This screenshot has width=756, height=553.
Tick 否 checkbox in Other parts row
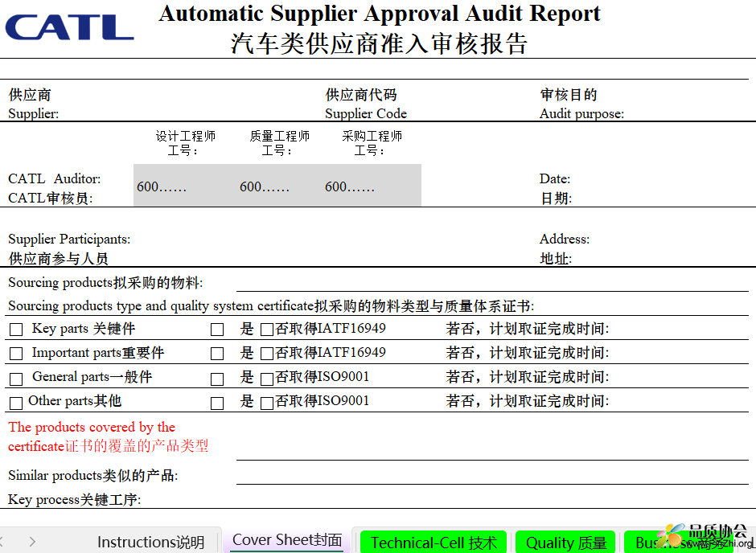pos(267,403)
